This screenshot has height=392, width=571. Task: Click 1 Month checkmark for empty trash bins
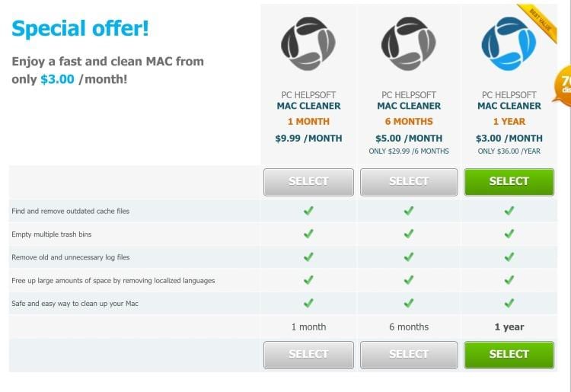tap(308, 234)
